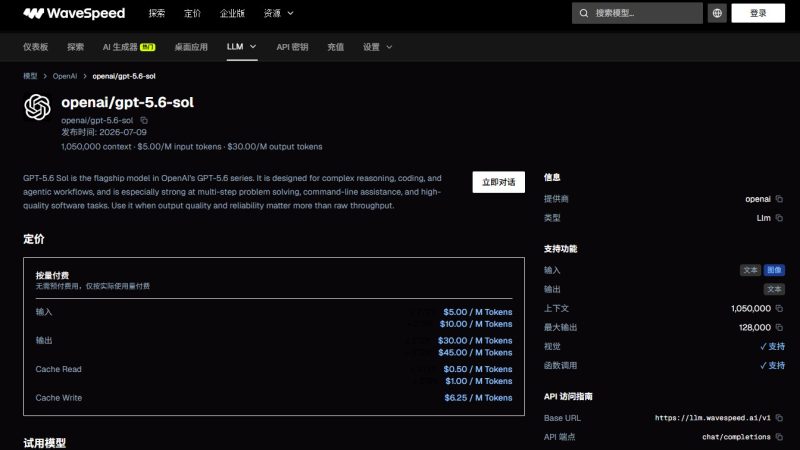This screenshot has width=800, height=450.
Task: Open 定价 in the top navigation
Action: (x=192, y=13)
